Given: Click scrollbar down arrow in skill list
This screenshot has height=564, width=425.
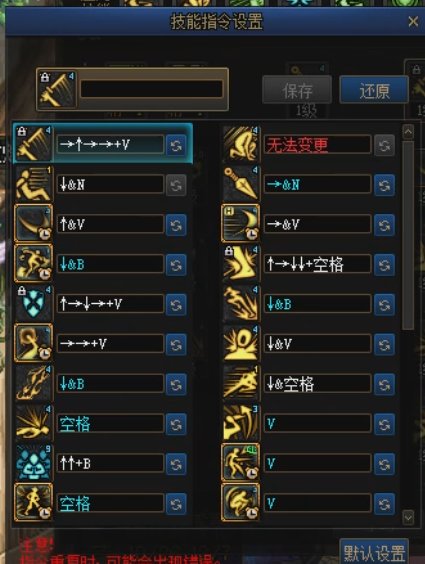Looking at the screenshot, I should pos(408,518).
